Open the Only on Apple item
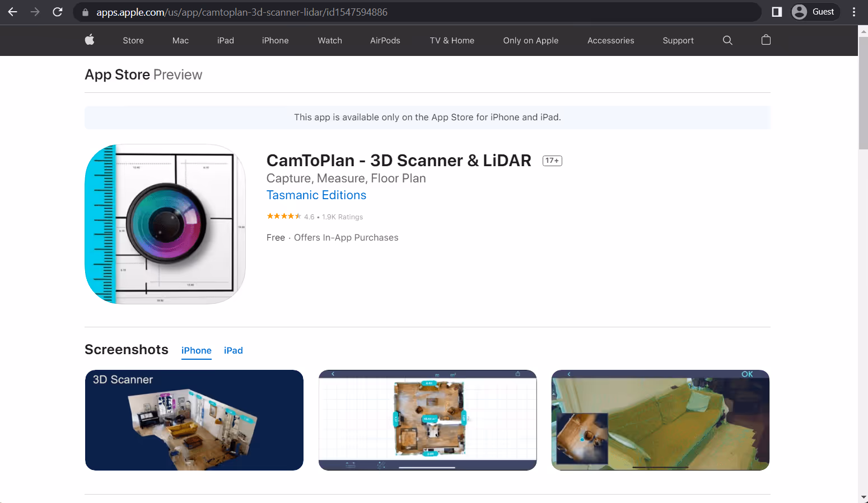 [531, 40]
